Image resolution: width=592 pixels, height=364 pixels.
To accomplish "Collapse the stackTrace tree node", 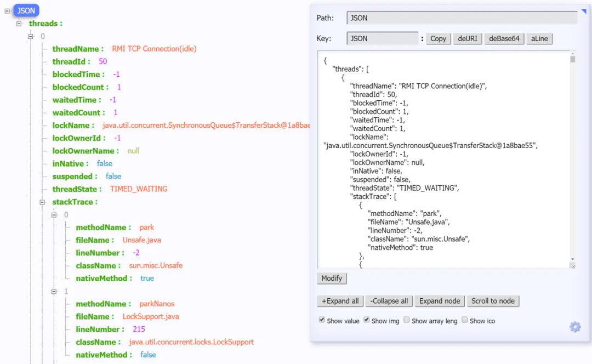I will pyautogui.click(x=43, y=202).
